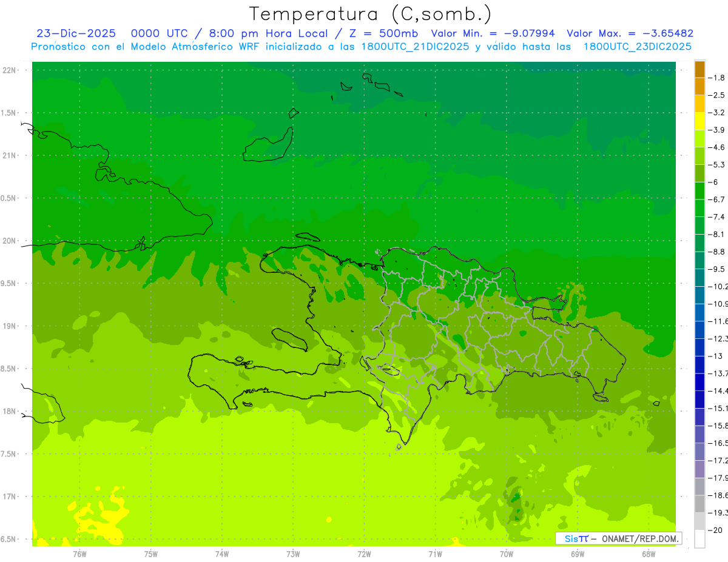Click the '70W' longitude axis label

[x=507, y=554]
